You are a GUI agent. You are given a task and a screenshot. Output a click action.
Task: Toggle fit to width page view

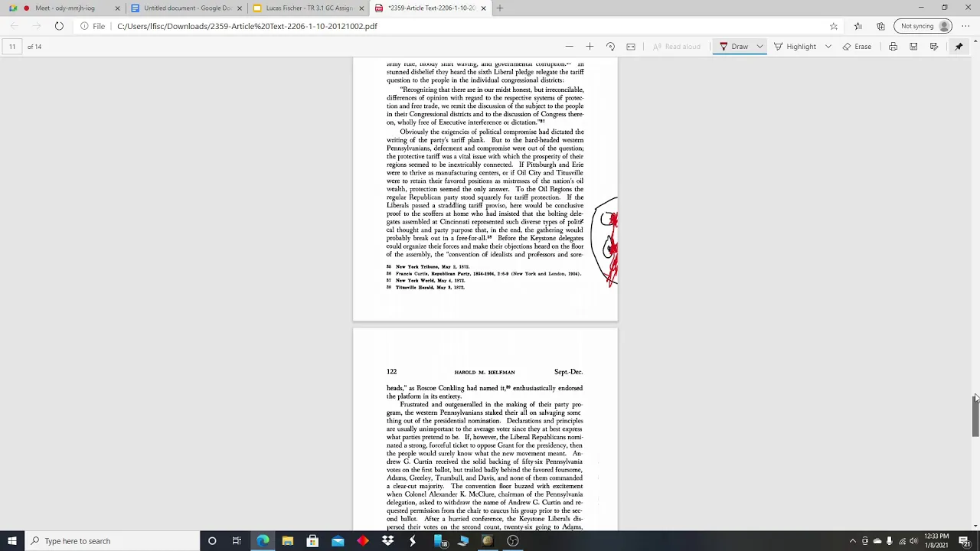click(x=631, y=47)
